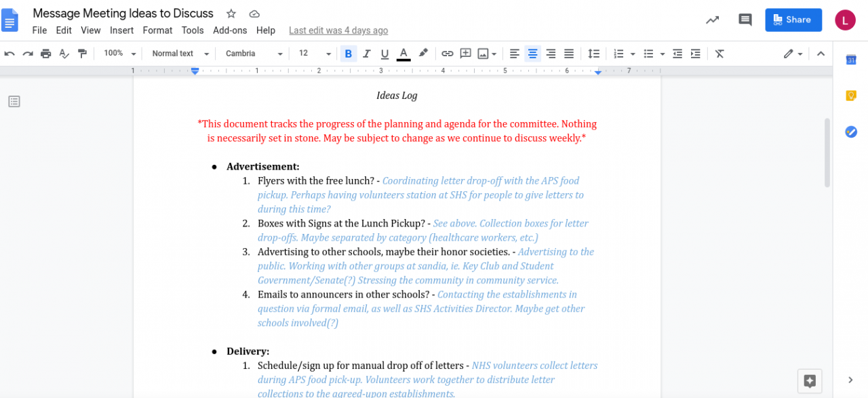Expand bulleted list style dropdown
The image size is (868, 398).
pos(663,54)
